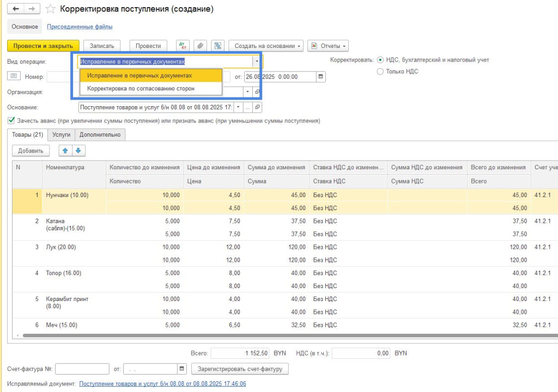Open the Исправляемый документ link
Screen dimensions: 558x392
[x=162, y=383]
